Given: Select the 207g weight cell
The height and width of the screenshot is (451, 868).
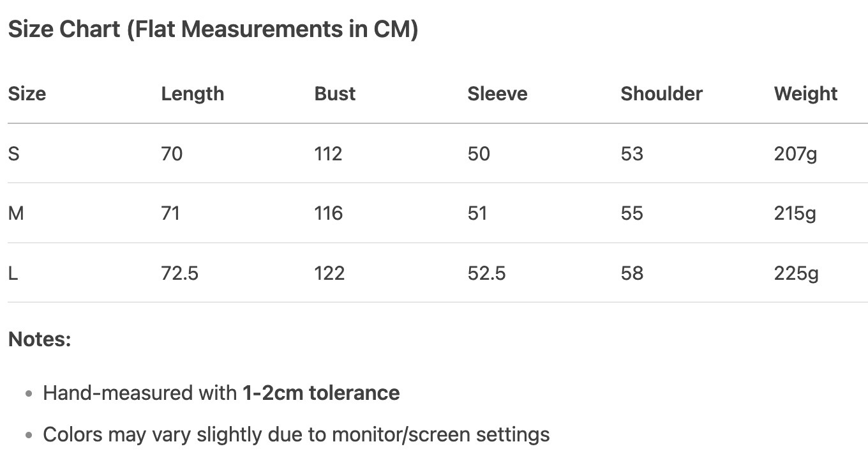Looking at the screenshot, I should pos(795,154).
